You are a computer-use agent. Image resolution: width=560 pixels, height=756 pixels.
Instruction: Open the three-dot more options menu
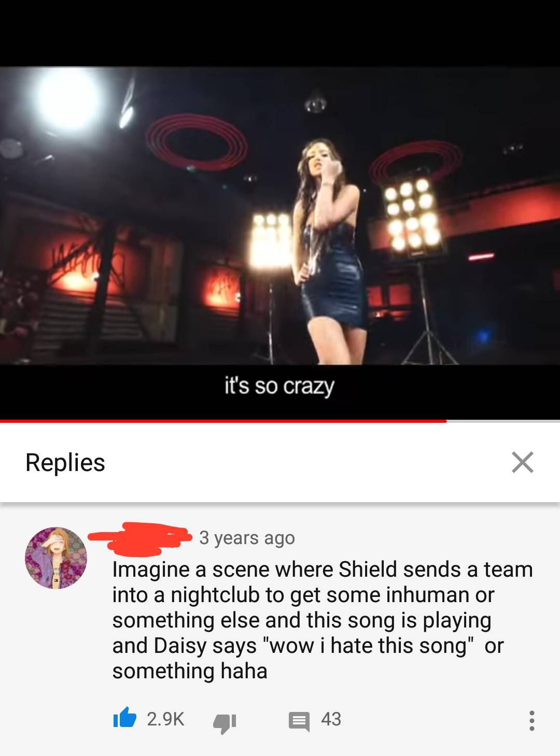point(531,721)
